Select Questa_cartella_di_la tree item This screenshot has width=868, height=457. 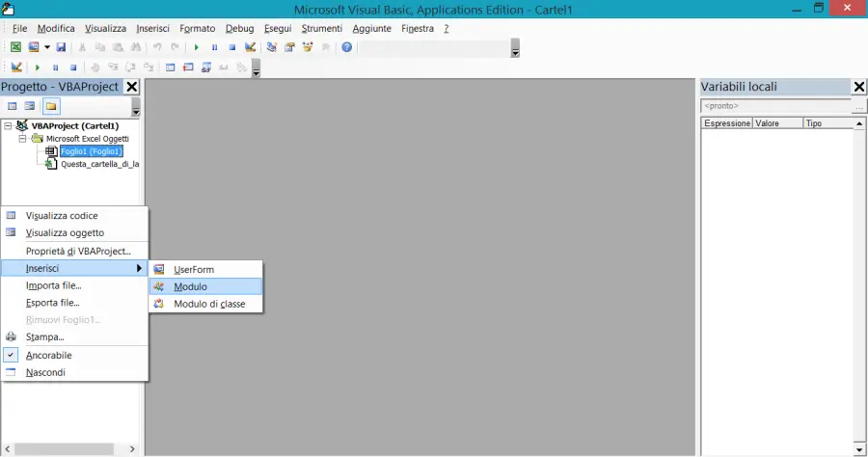(99, 164)
